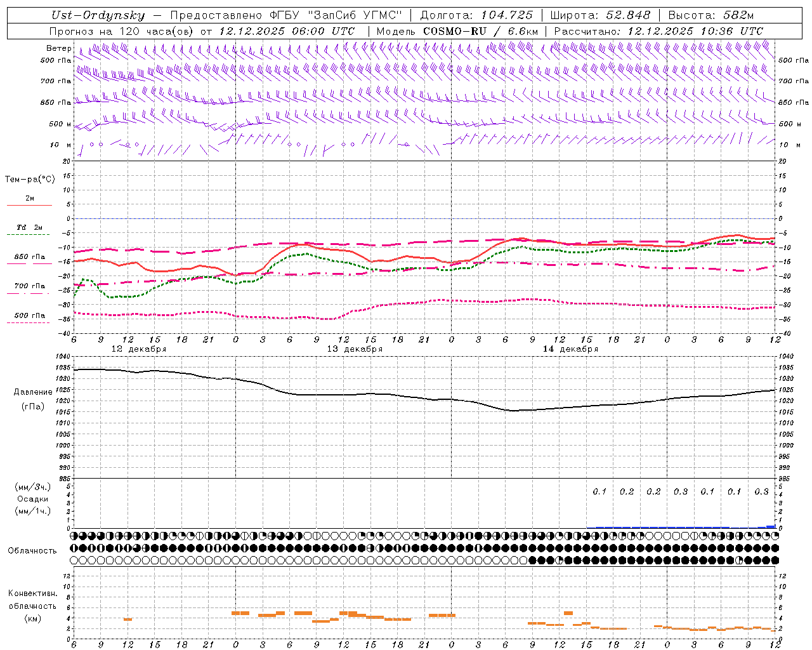
Task: Click the '(мм/3ч.)' precipitation unit label
Action: click(x=33, y=487)
